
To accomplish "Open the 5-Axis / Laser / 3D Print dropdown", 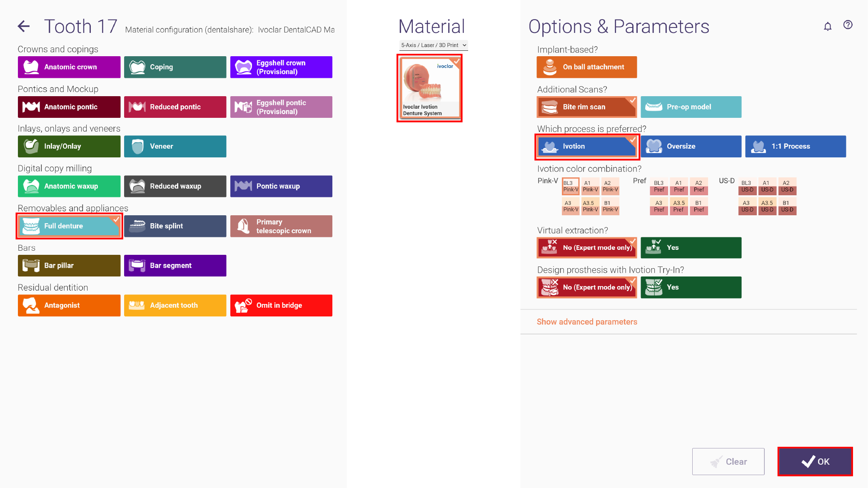I will (433, 45).
